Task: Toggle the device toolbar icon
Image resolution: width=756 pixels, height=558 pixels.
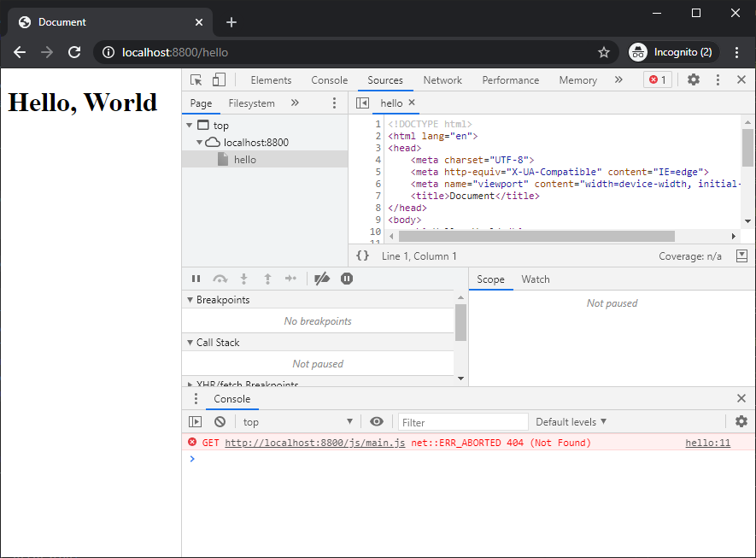Action: 219,79
